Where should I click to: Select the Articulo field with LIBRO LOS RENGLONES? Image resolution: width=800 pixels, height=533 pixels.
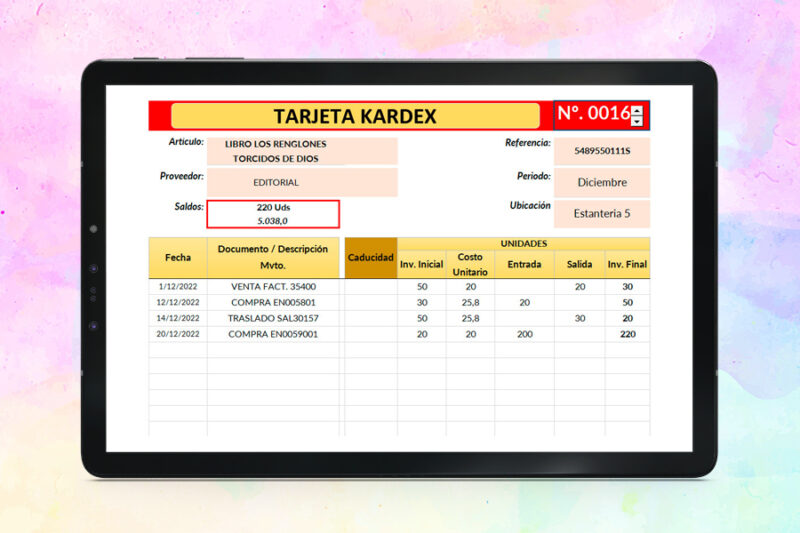point(302,151)
